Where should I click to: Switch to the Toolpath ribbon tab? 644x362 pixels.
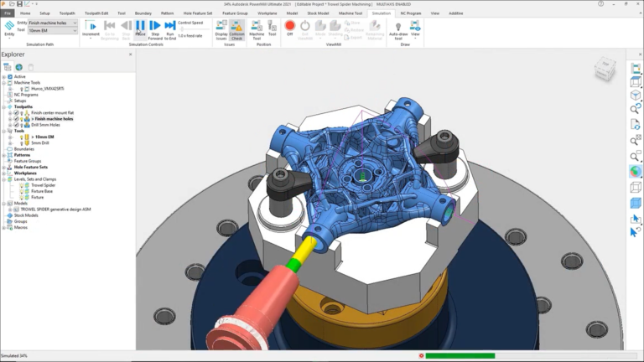pos(67,13)
